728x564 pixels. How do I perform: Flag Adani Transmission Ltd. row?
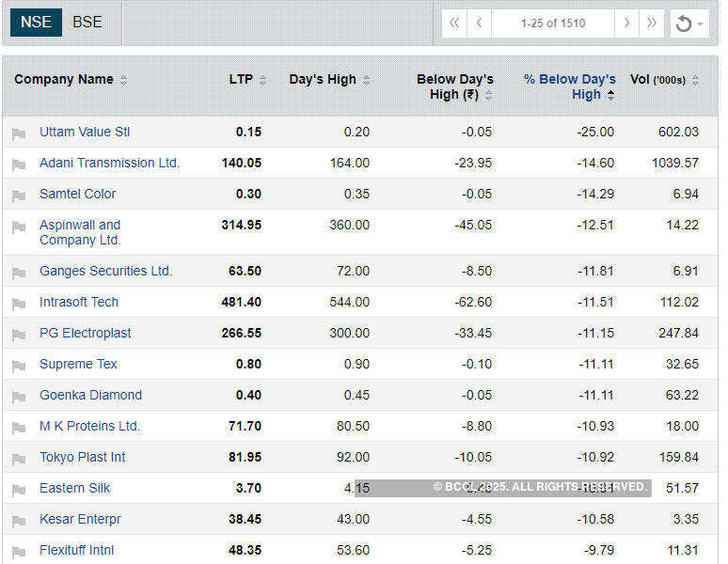pos(19,164)
